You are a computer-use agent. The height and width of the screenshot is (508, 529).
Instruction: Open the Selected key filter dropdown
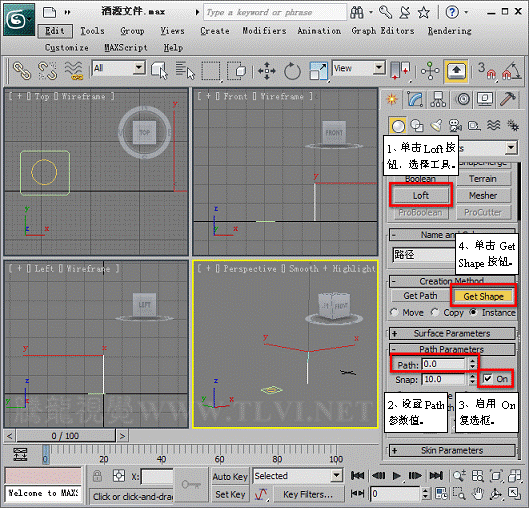coord(298,476)
